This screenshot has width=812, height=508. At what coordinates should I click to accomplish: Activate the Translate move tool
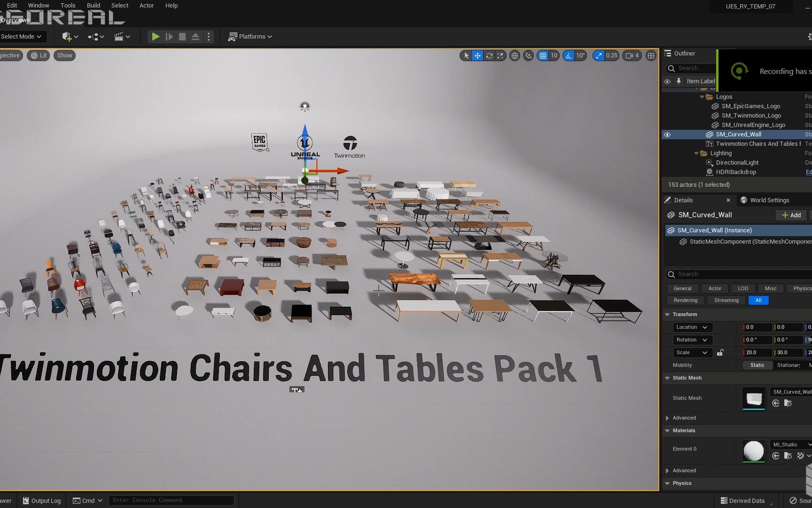point(477,56)
